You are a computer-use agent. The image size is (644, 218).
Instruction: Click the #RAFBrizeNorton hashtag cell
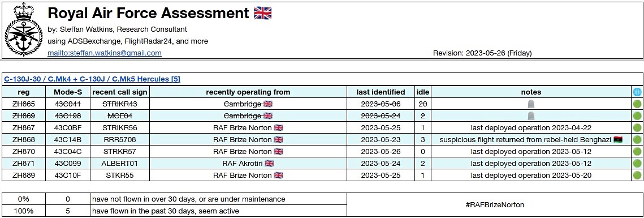tap(495, 205)
